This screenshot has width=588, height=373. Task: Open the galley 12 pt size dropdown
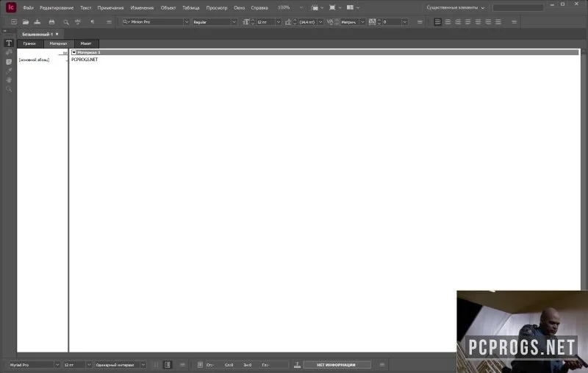point(89,365)
